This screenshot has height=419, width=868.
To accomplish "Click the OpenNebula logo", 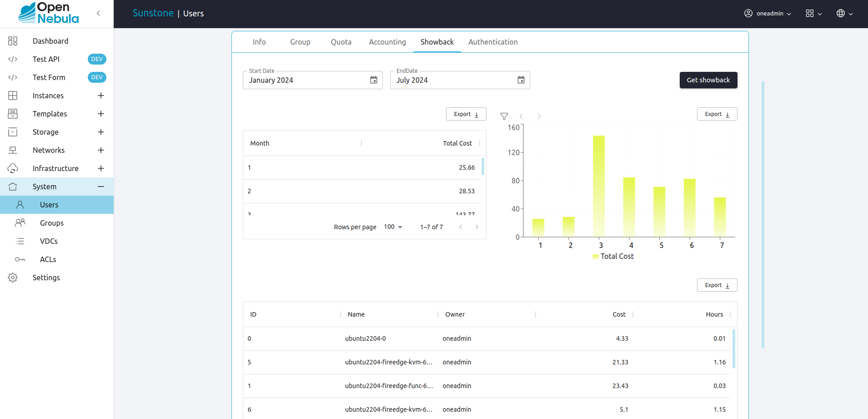I will (49, 13).
